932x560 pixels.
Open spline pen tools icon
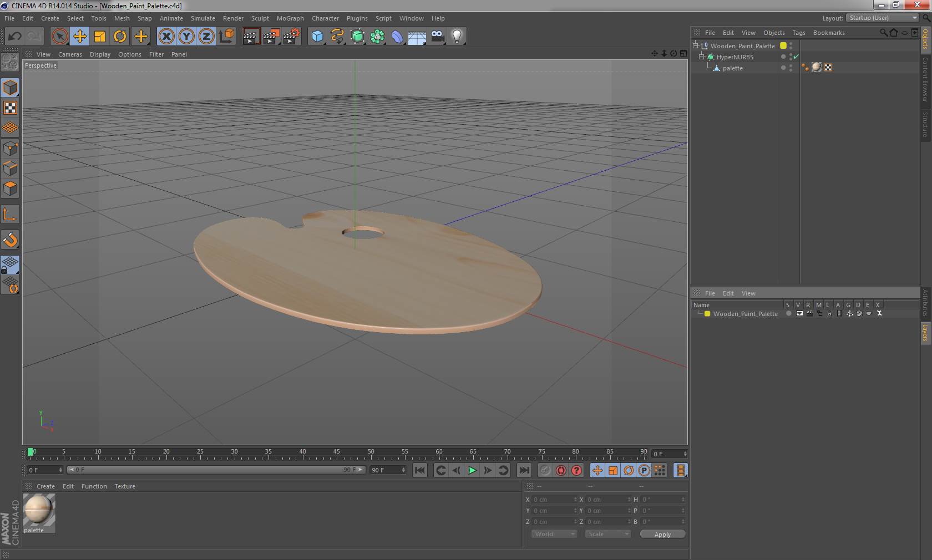[337, 37]
